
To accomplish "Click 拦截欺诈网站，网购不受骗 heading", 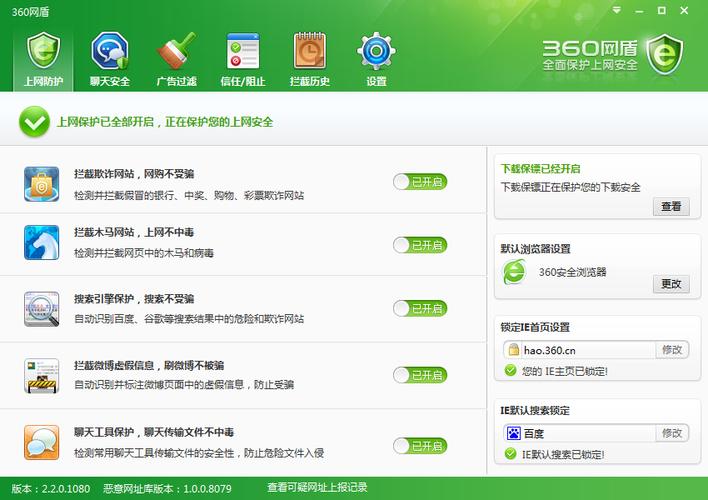I will pyautogui.click(x=134, y=174).
